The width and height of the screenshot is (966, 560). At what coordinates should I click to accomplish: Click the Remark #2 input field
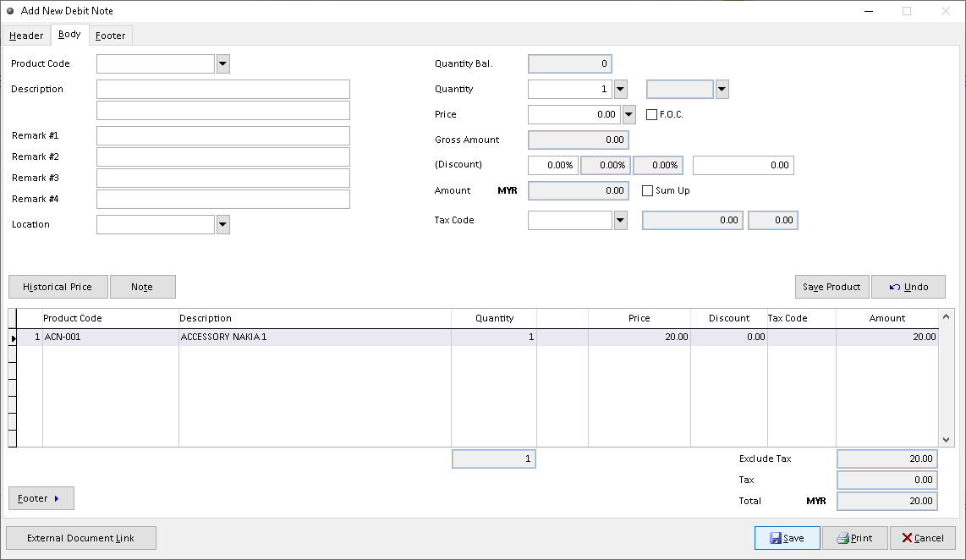point(223,157)
